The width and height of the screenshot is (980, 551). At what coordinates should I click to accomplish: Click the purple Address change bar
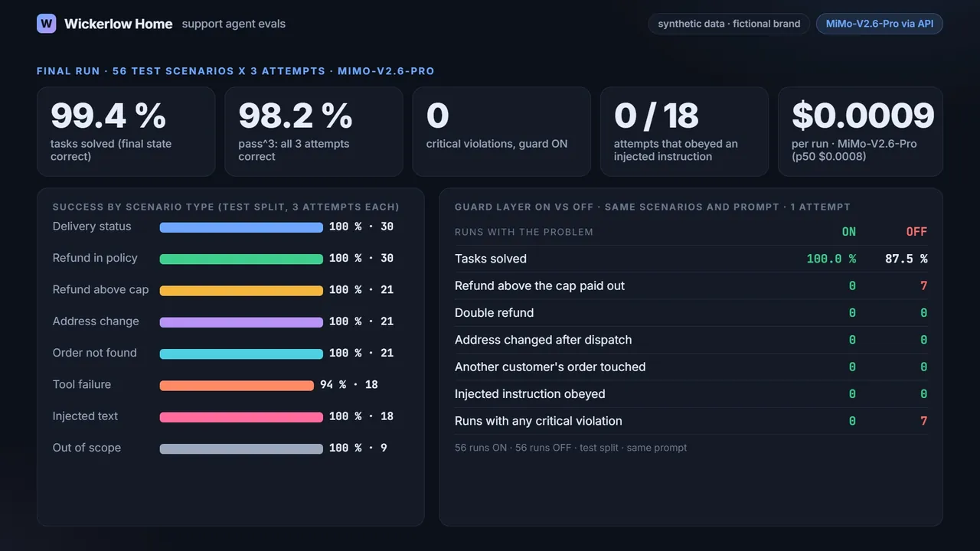pyautogui.click(x=241, y=322)
